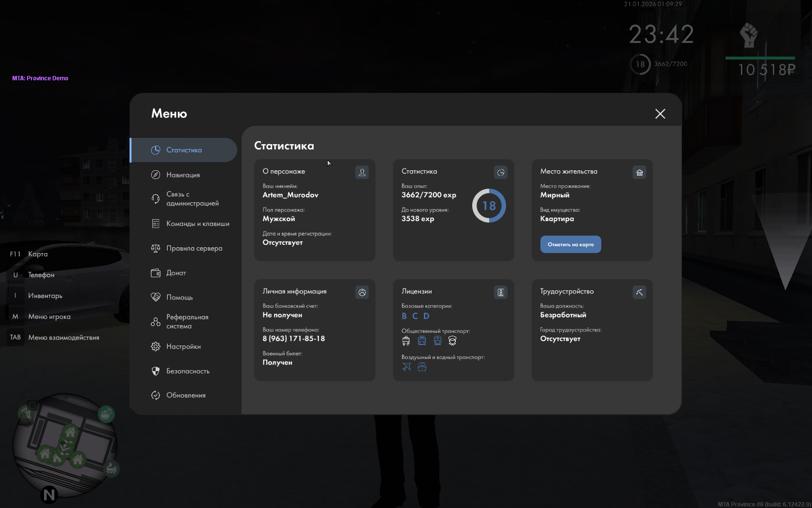
Task: Close the Меню window with X
Action: pos(660,114)
